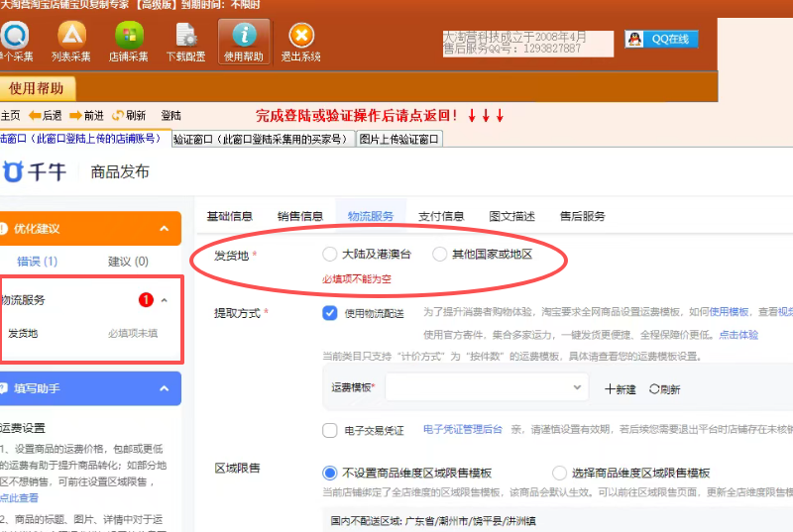Switch to the 销售信息 tab
The image size is (793, 532).
[x=299, y=216]
